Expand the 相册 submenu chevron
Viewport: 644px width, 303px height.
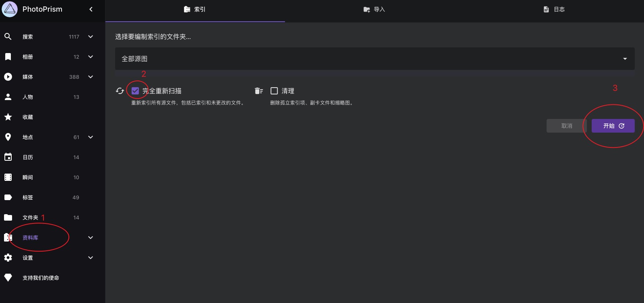tap(91, 57)
